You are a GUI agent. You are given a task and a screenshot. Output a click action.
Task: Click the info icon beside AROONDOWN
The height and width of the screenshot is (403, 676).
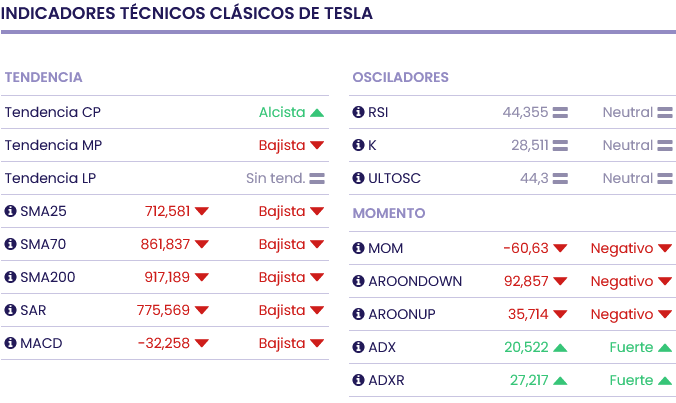pyautogui.click(x=359, y=281)
